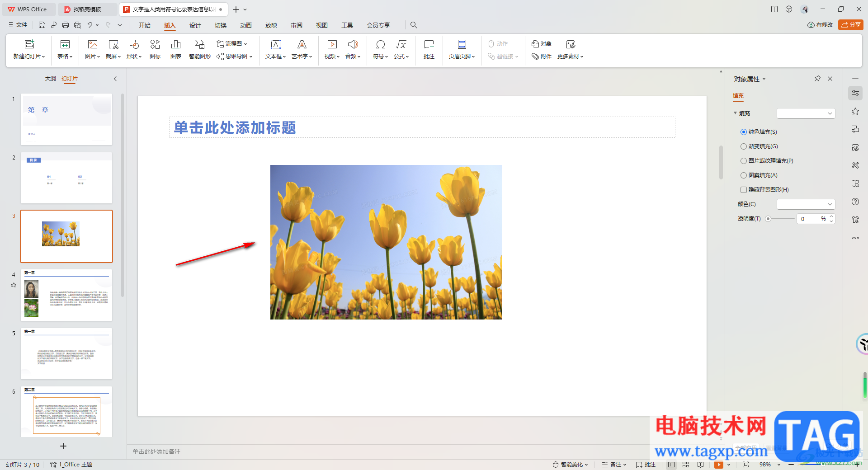The image size is (868, 470).
Task: Open Smart Graphics (智能图形)
Action: [199, 49]
